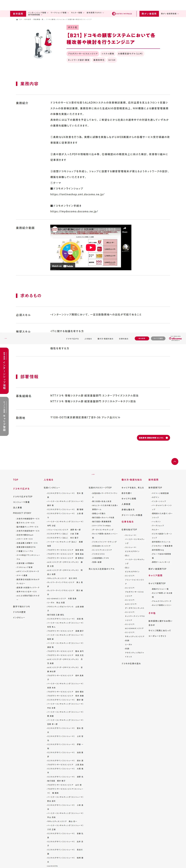
Task: Open サイトご利用にあたって footer link
Action: pyautogui.click(x=160, y=630)
